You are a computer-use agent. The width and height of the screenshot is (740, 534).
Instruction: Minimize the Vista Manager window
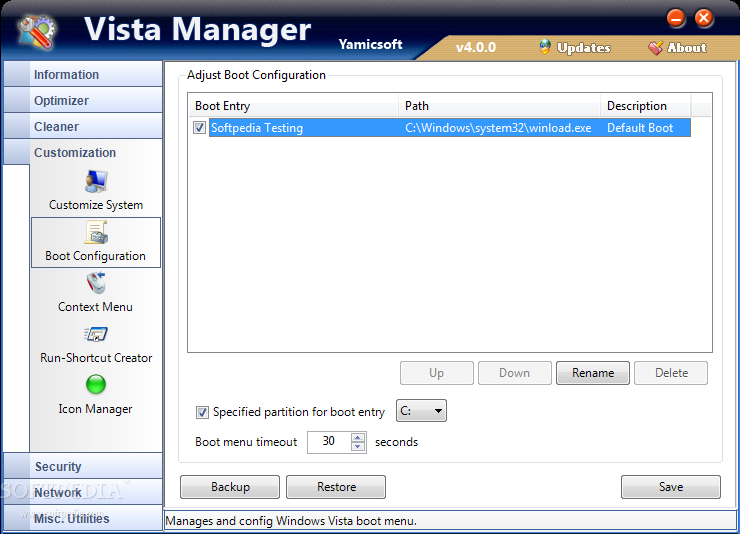[676, 19]
